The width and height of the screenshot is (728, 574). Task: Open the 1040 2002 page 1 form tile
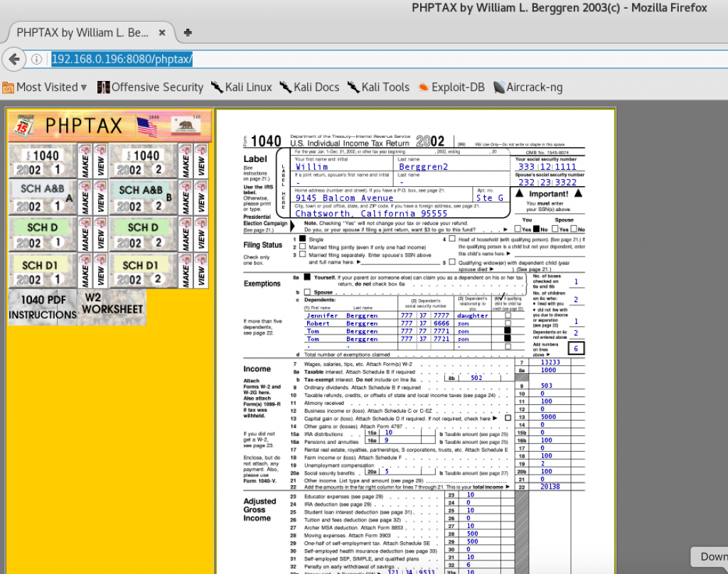(43, 161)
